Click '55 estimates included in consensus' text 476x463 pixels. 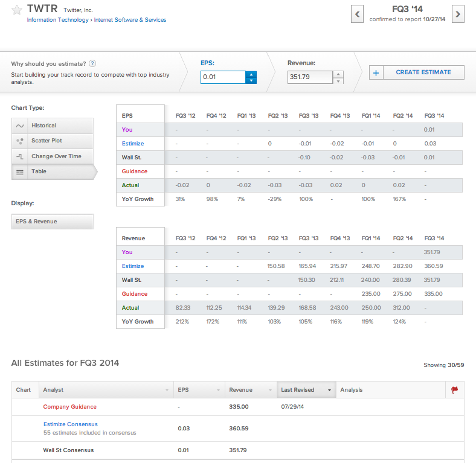pos(90,433)
